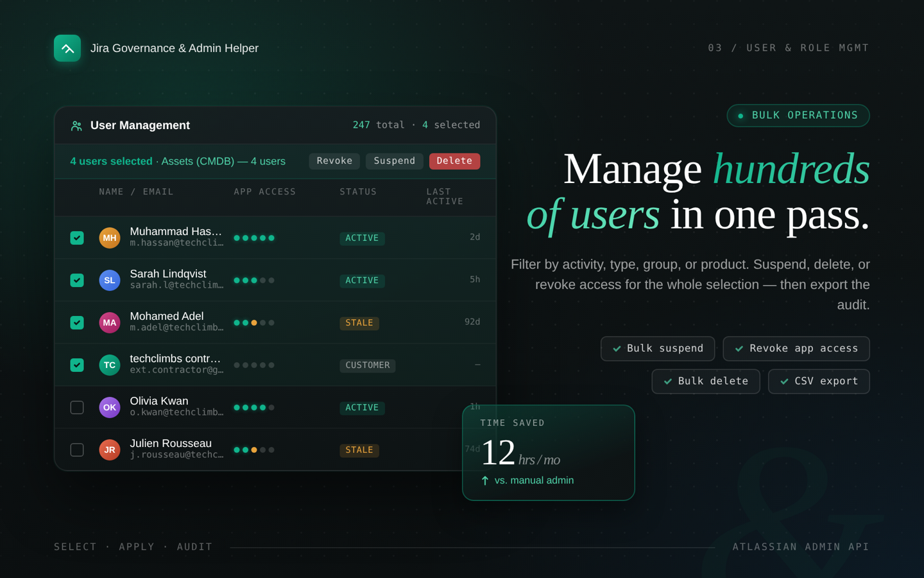Click the name Sarah Lindqvist
924x578 pixels.
(x=168, y=274)
